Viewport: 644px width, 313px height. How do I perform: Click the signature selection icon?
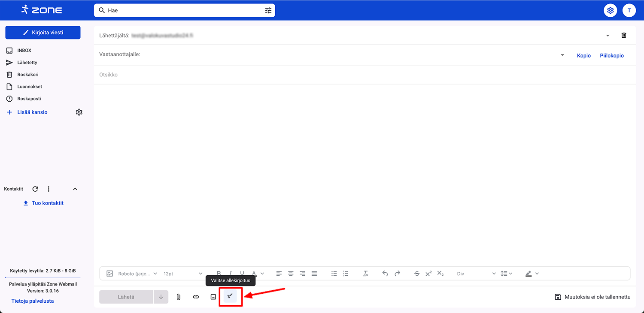coord(230,297)
